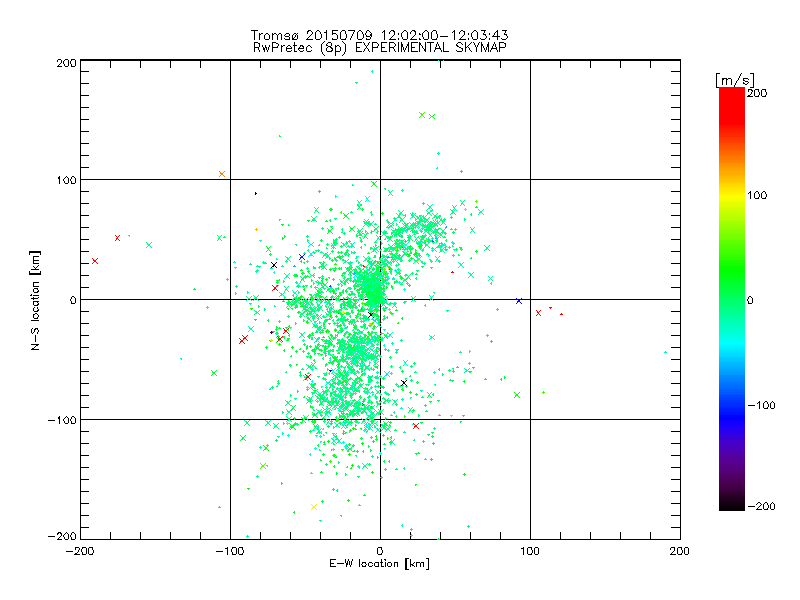Click the x-axis tick label '100'
800x600 pixels.
[x=530, y=551]
